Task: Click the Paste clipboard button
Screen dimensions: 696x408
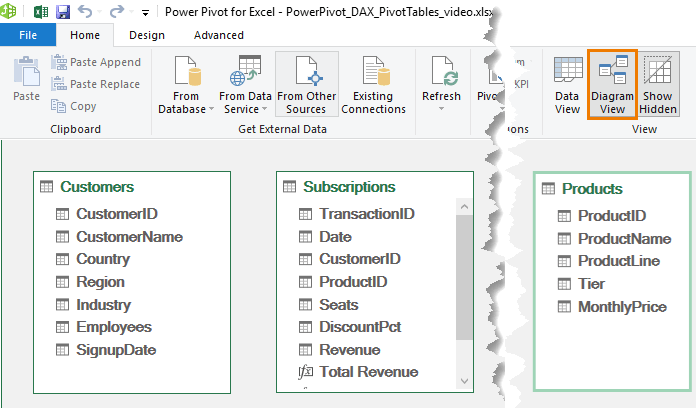Action: click(x=27, y=79)
